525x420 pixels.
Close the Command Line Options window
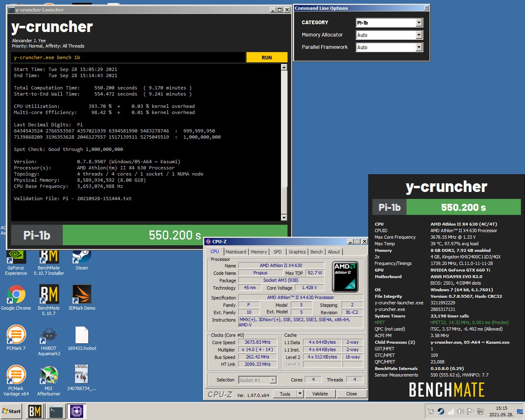pyautogui.click(x=426, y=8)
